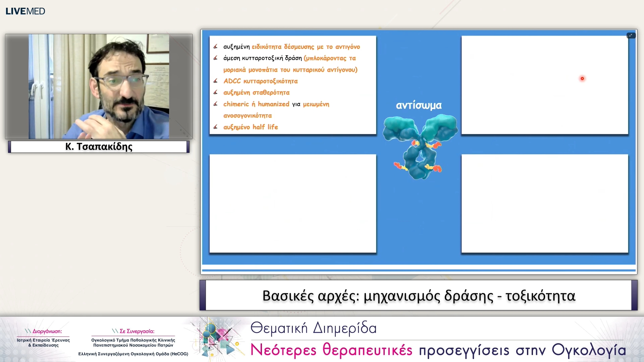Click the empty bottom-right white slide box
The height and width of the screenshot is (362, 644).
click(544, 203)
